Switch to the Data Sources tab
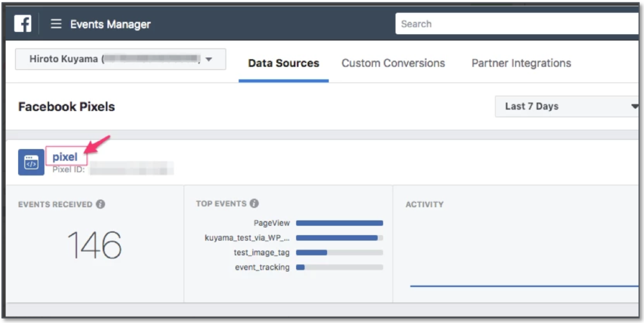Viewport: 644px width, 323px height. pyautogui.click(x=283, y=63)
